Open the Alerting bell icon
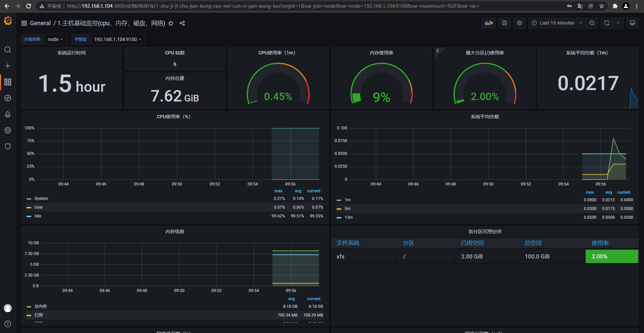Screen dimensions: 644x333 click(8, 114)
